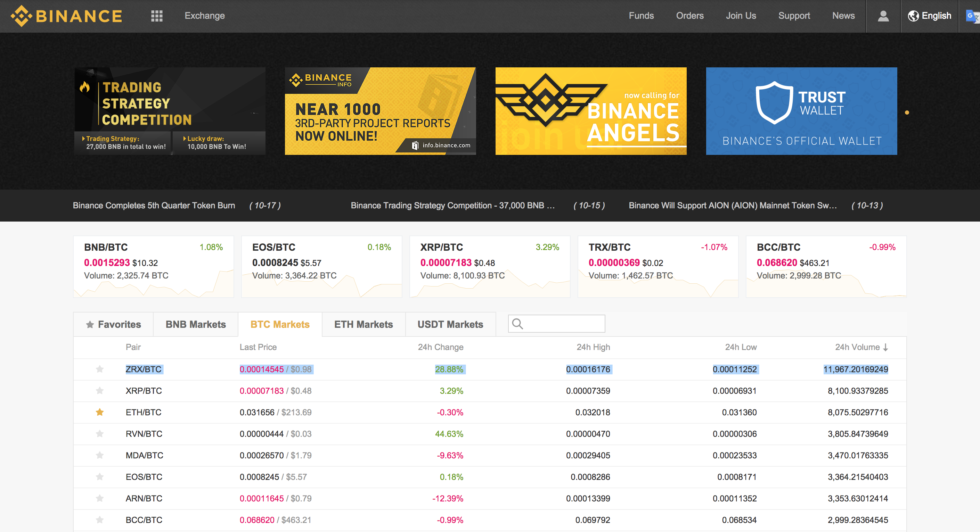Click the Google Translate extension icon
The height and width of the screenshot is (532, 980).
tap(972, 16)
